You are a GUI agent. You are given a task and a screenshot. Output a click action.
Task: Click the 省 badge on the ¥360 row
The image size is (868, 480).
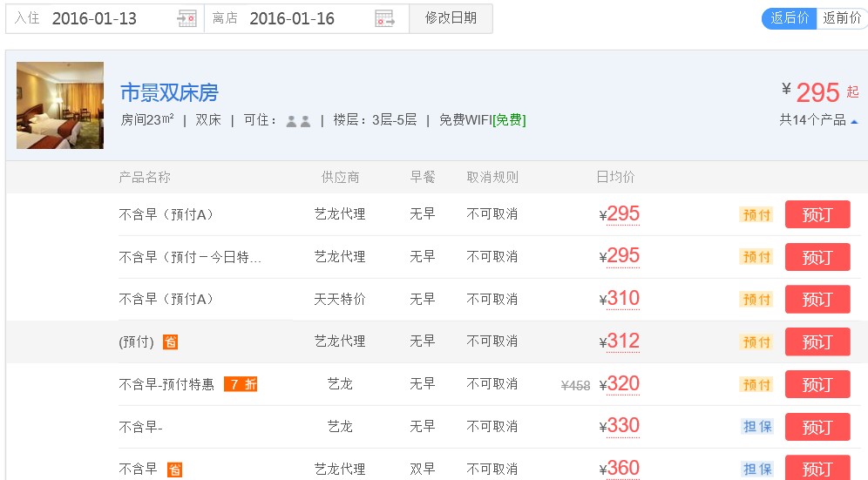[x=174, y=470]
